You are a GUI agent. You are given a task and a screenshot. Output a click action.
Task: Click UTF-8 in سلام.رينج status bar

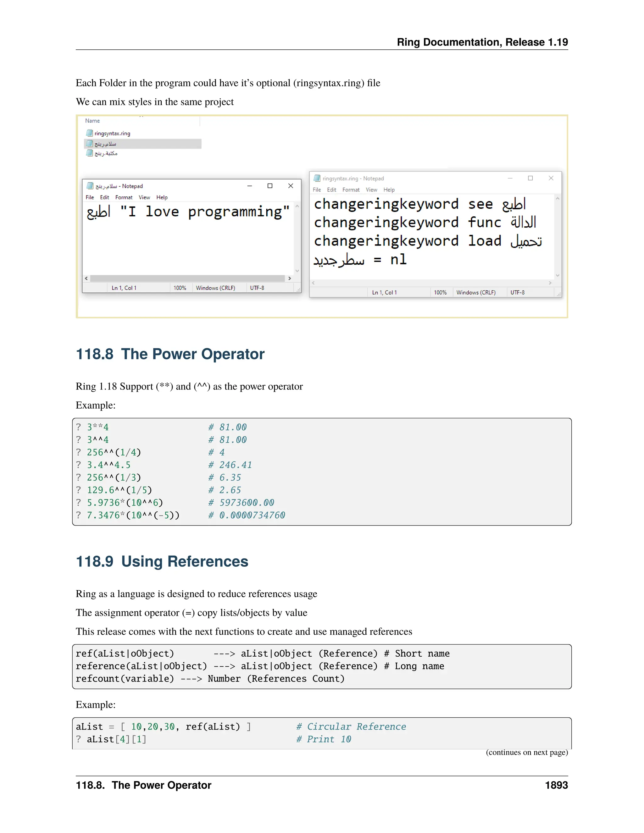(257, 288)
